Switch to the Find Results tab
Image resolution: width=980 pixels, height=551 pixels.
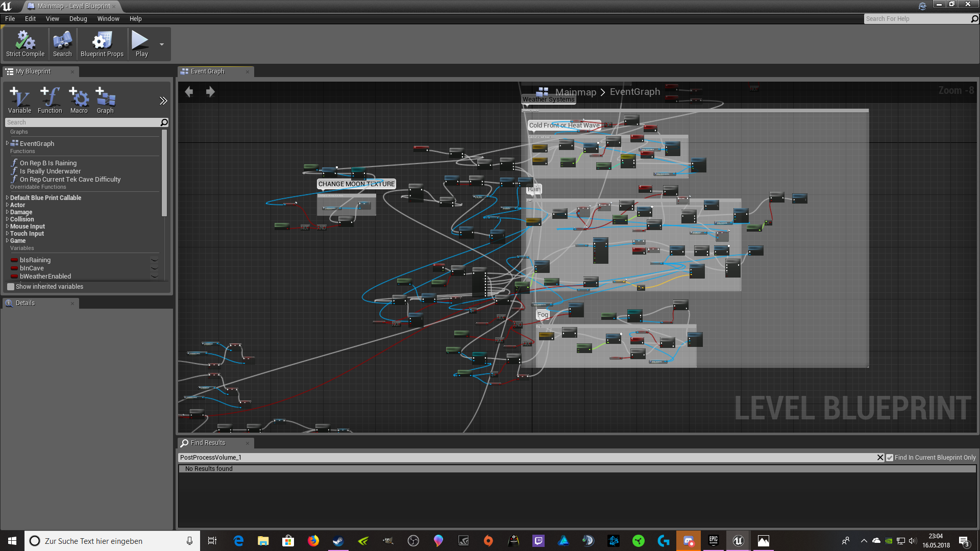(x=208, y=443)
